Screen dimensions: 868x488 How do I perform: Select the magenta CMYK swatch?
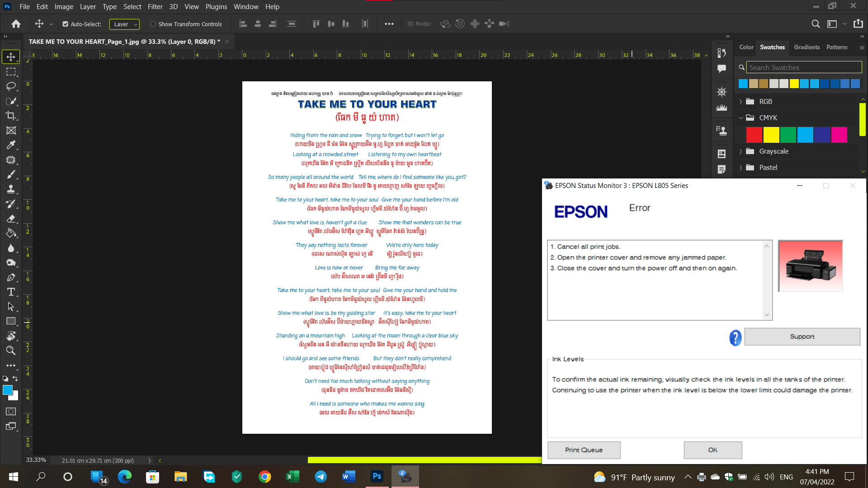pos(840,135)
